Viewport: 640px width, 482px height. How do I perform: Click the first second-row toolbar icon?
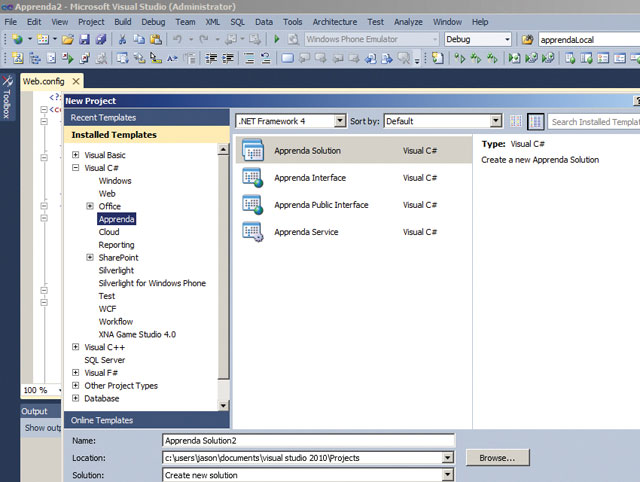[18, 58]
